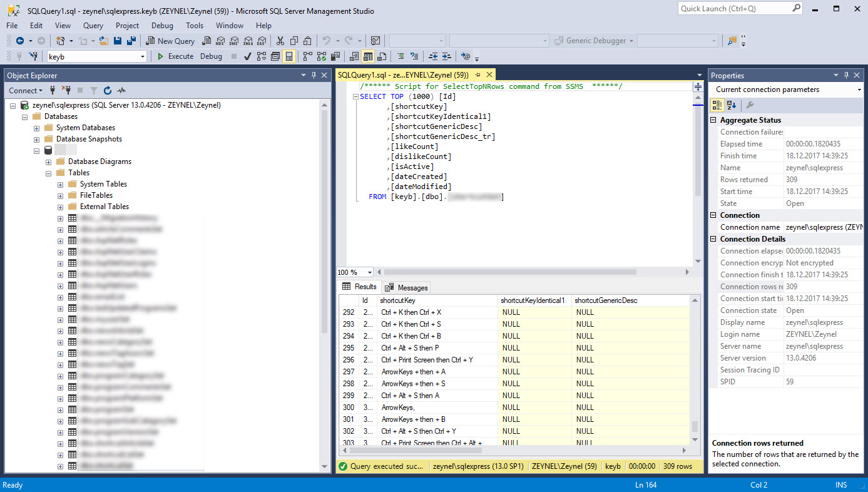Click Object Explorer Disconnect icon
This screenshot has width=868, height=492.
(x=66, y=90)
